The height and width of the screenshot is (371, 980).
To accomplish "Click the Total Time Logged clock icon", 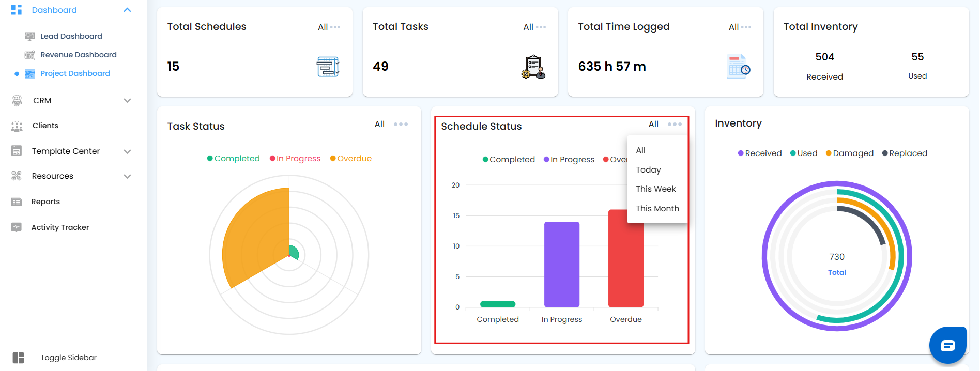I will (739, 67).
